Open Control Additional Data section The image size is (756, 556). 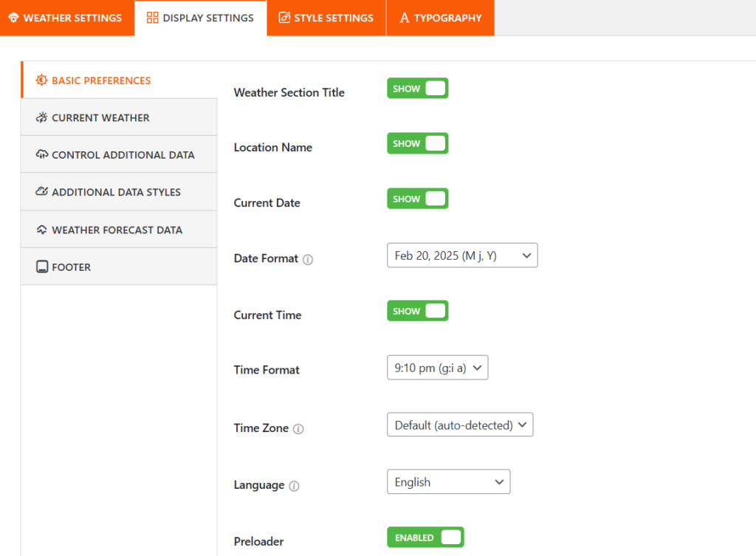[123, 155]
